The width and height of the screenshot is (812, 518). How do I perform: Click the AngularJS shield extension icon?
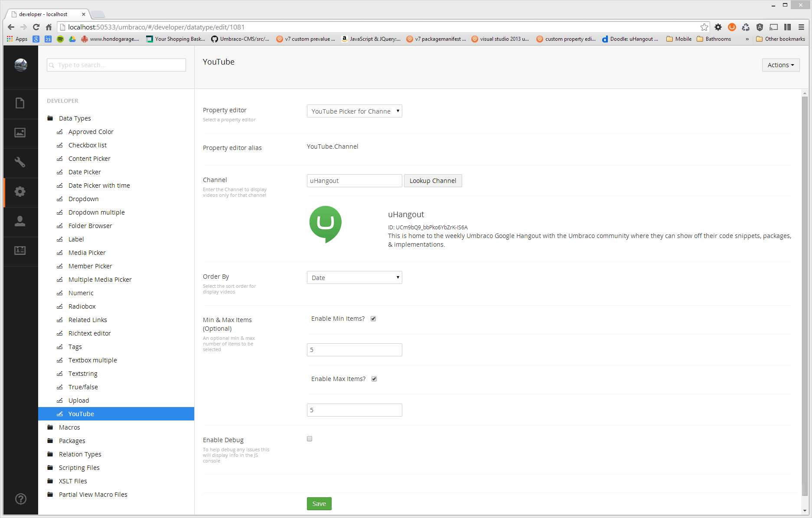pos(760,27)
